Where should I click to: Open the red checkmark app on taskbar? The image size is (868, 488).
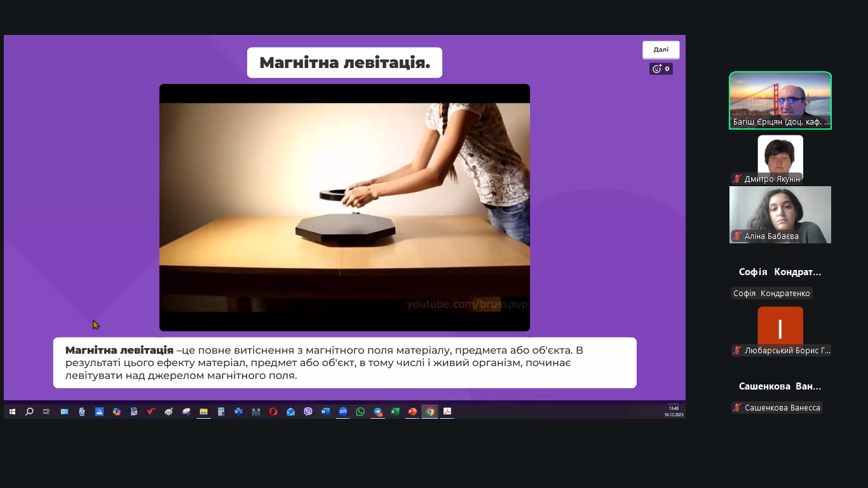coord(151,412)
